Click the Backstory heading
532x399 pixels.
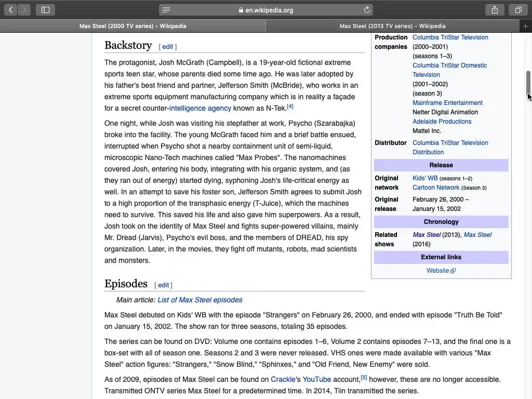click(128, 45)
